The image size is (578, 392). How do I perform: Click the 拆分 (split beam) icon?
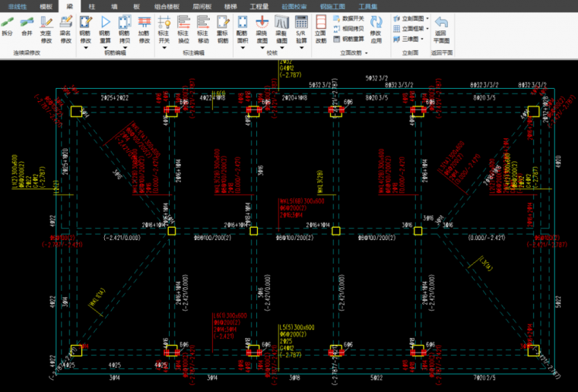pos(8,27)
